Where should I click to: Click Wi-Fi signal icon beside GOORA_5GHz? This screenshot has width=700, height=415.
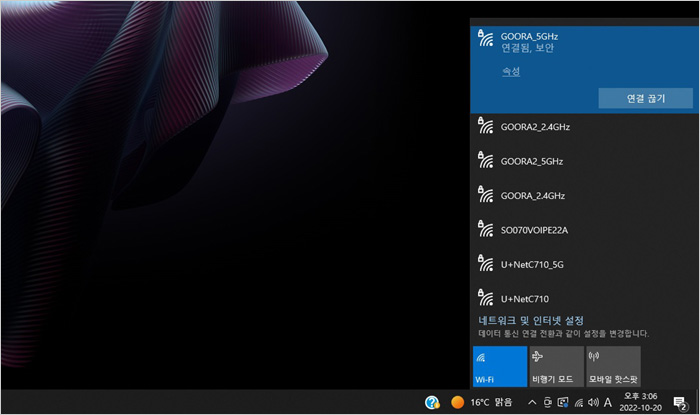[485, 38]
